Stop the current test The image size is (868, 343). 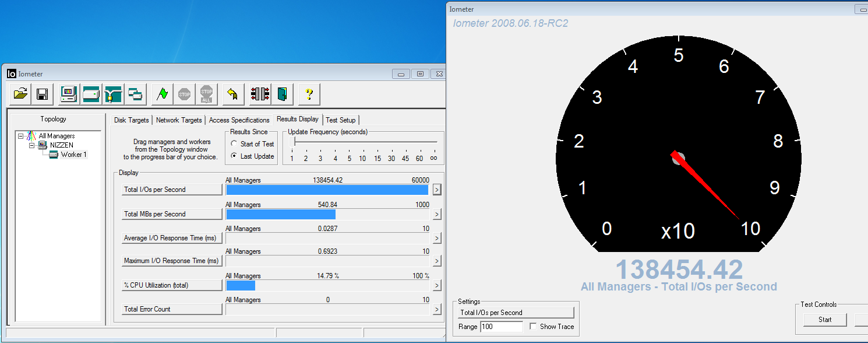[185, 93]
